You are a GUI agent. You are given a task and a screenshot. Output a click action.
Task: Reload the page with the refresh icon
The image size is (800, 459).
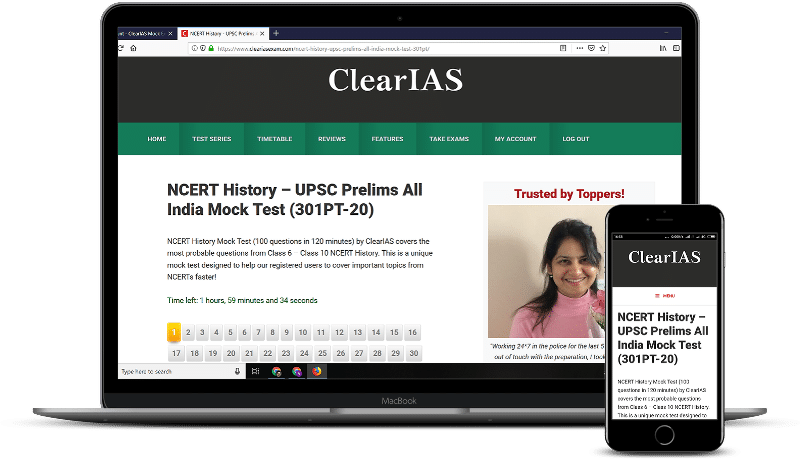tap(121, 48)
